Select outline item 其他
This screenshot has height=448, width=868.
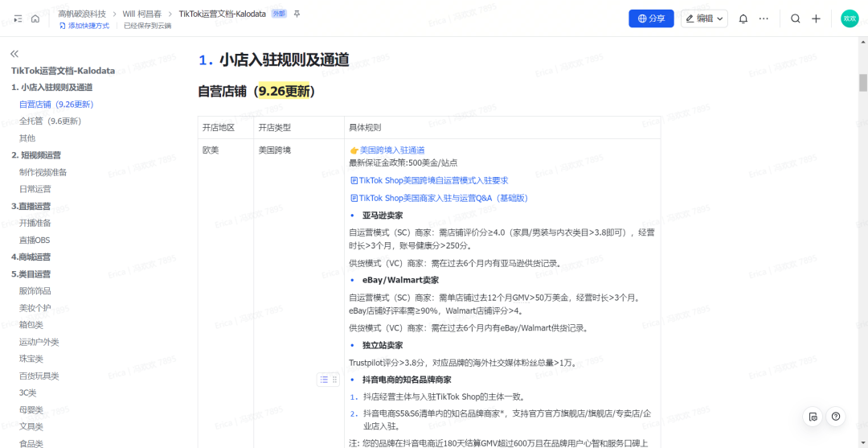(27, 138)
